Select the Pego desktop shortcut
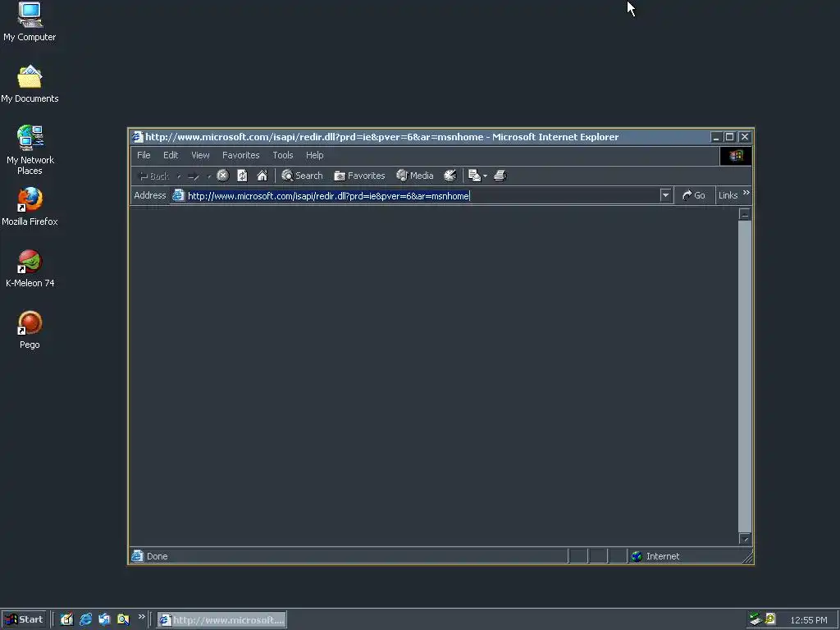The width and height of the screenshot is (840, 630). coord(30,330)
